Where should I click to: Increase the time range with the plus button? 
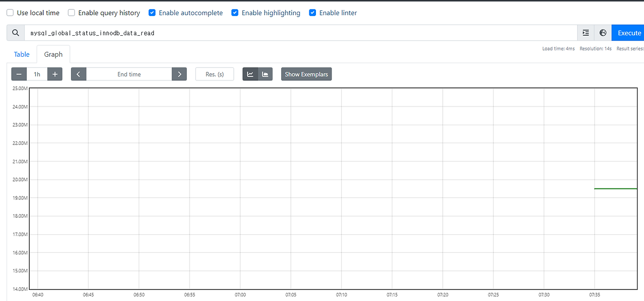pos(55,74)
